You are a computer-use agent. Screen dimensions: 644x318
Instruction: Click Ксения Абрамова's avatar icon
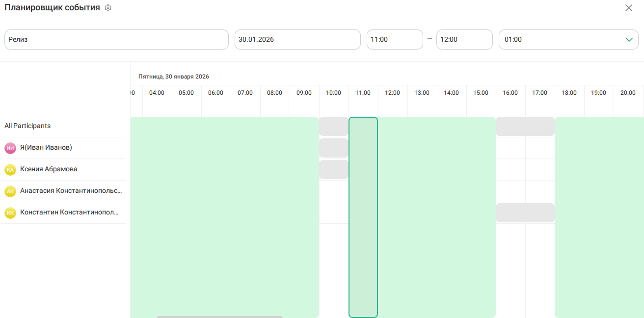(x=10, y=169)
